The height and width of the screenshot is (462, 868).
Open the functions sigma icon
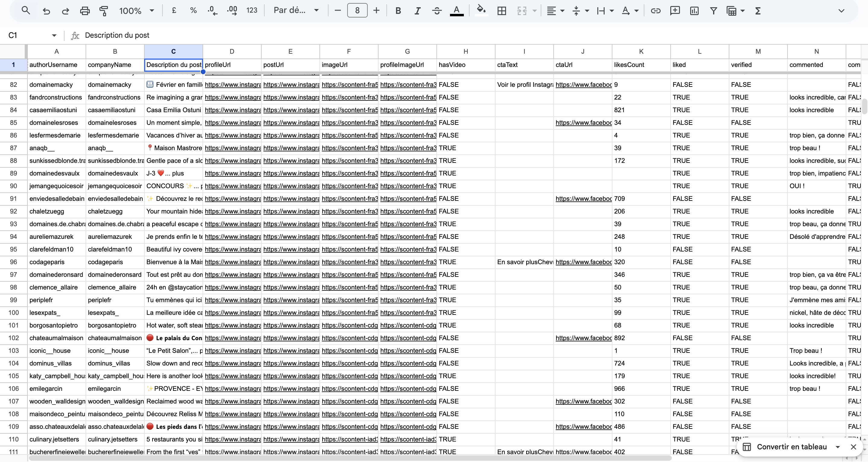pos(758,11)
